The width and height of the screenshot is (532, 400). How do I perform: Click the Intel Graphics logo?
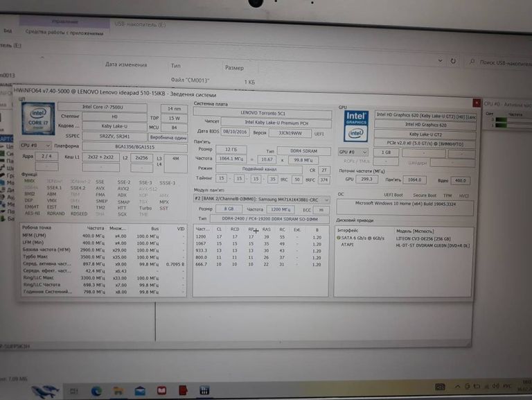pos(355,126)
